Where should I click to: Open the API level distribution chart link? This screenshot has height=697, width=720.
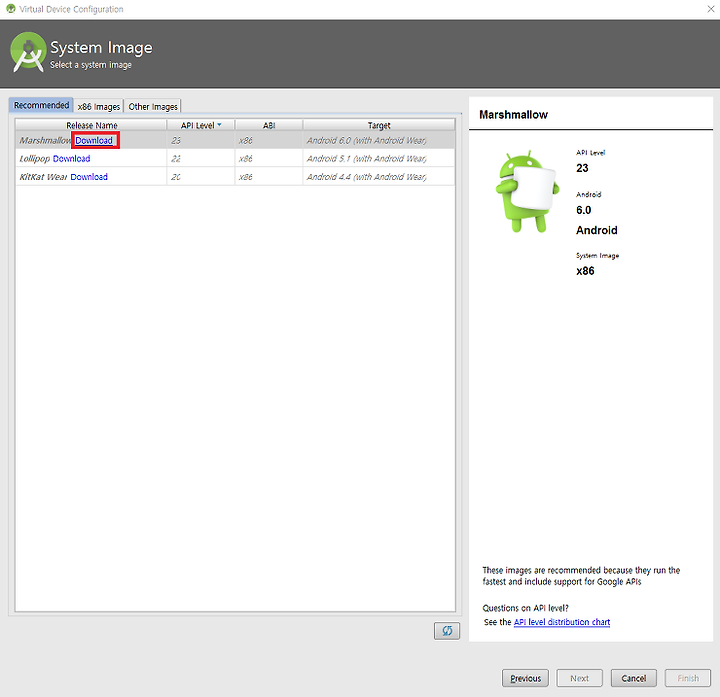pos(562,622)
